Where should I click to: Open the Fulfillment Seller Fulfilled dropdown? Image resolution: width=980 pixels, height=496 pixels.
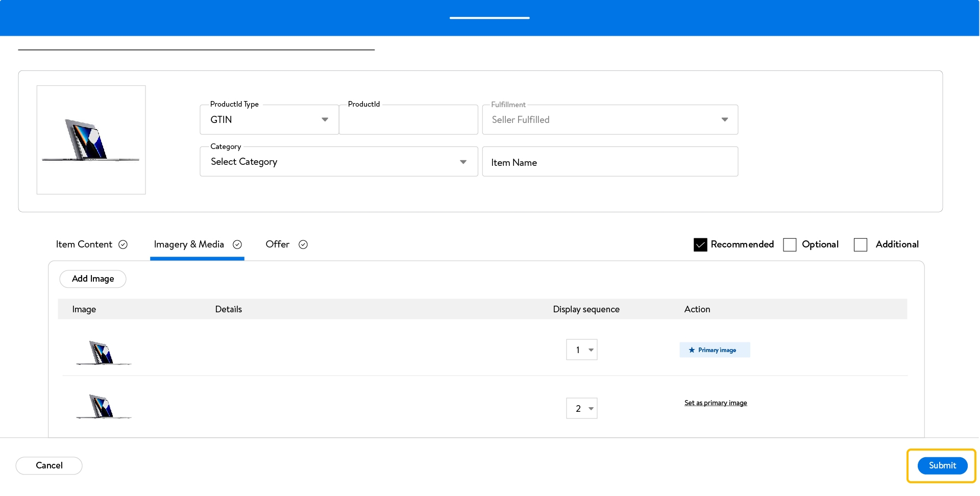(x=610, y=119)
